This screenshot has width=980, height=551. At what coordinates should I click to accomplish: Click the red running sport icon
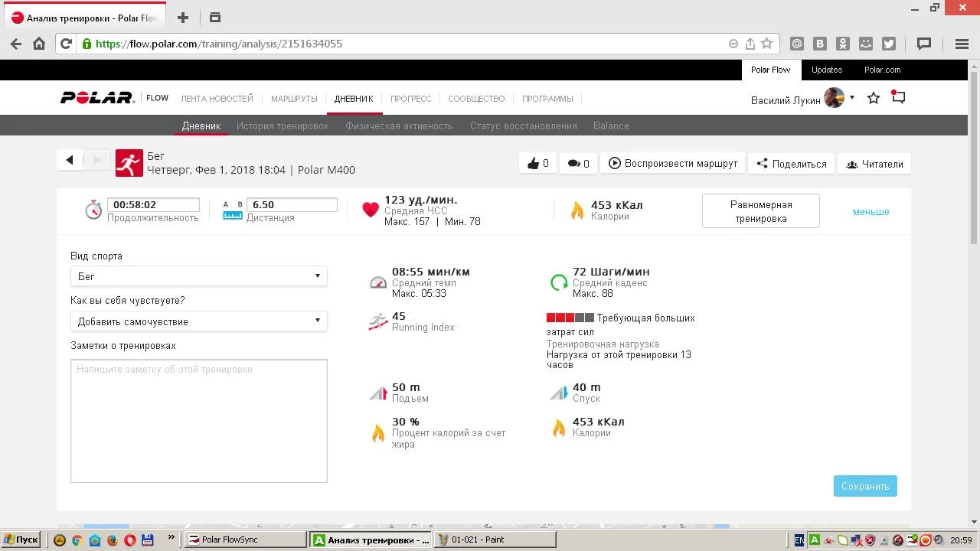point(129,163)
